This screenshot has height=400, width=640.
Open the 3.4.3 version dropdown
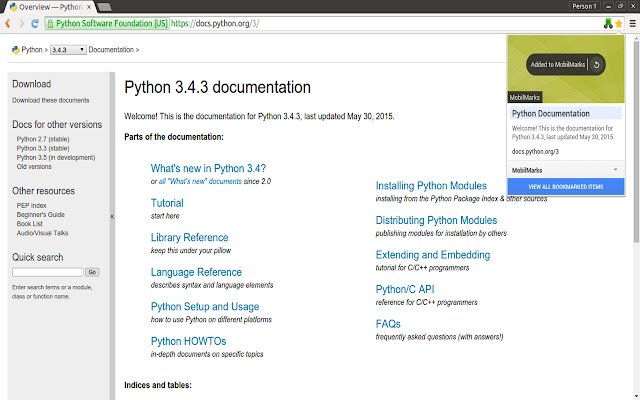(66, 48)
